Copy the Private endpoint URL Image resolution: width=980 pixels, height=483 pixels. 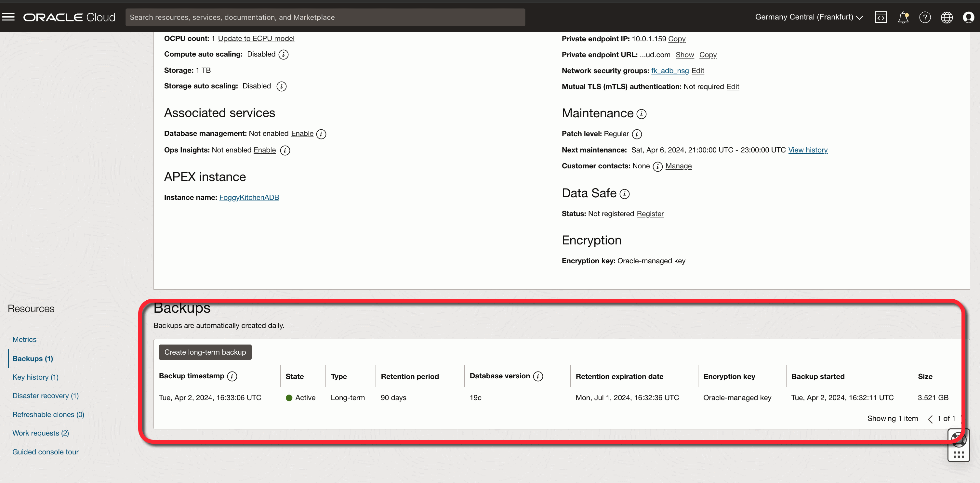708,55
